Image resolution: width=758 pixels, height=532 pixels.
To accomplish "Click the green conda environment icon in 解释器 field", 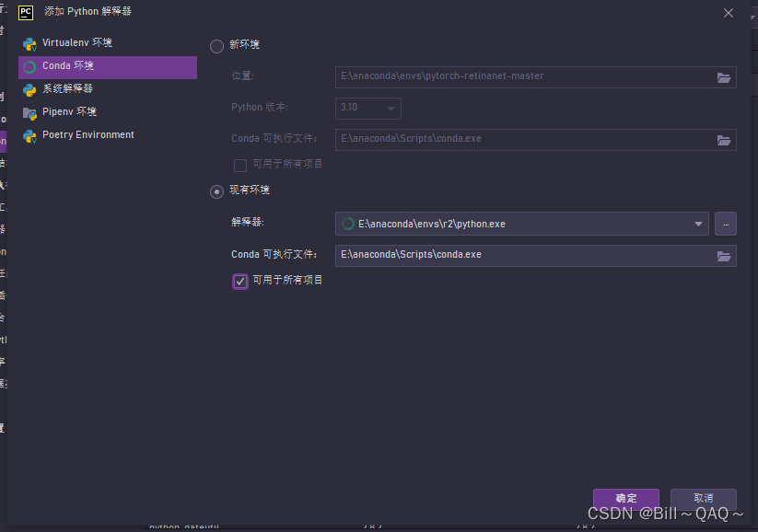I will 346,223.
